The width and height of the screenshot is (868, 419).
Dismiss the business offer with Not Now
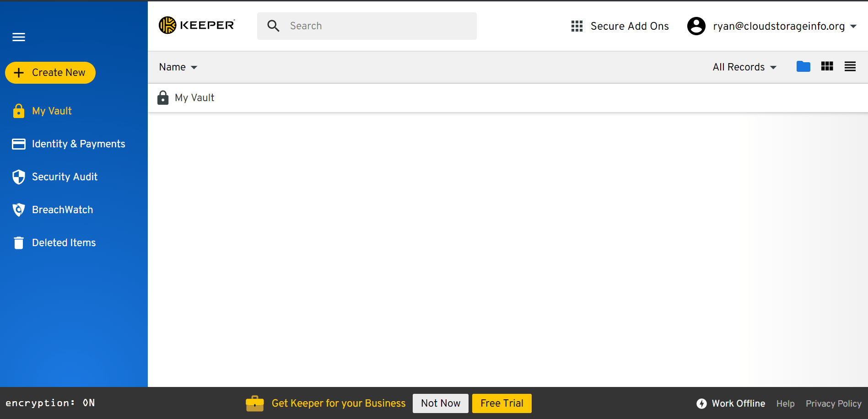(440, 403)
